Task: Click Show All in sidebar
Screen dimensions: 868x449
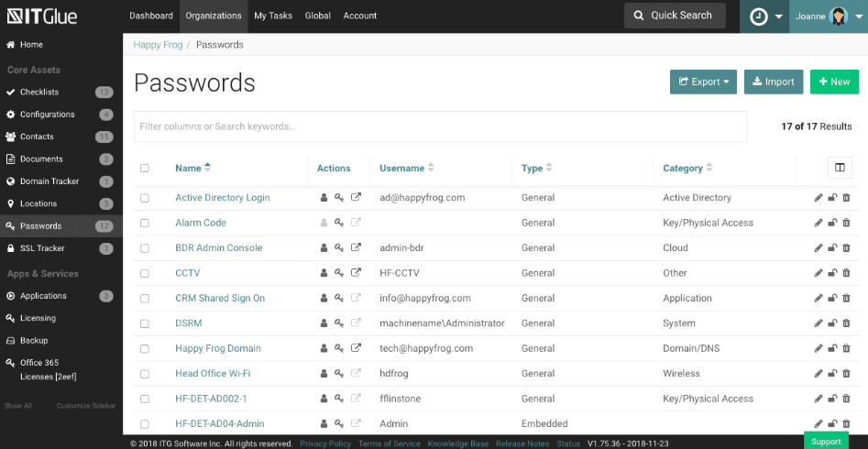Action: (x=17, y=406)
